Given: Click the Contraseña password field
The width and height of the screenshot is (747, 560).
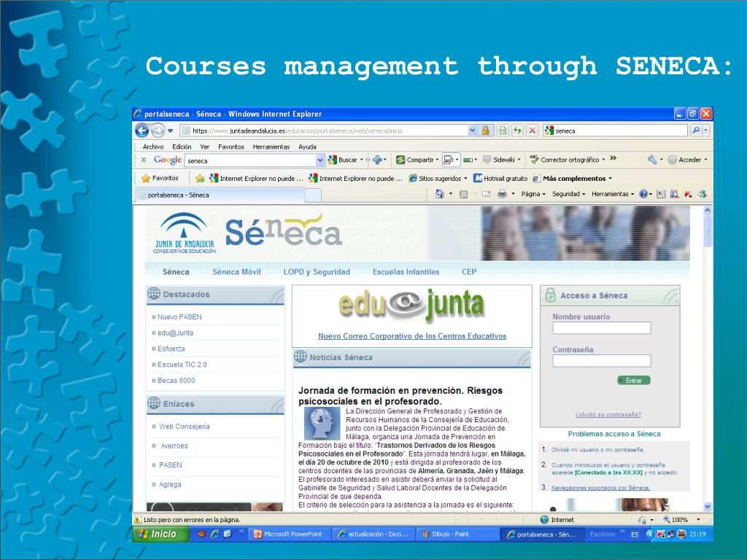Looking at the screenshot, I should 602,360.
